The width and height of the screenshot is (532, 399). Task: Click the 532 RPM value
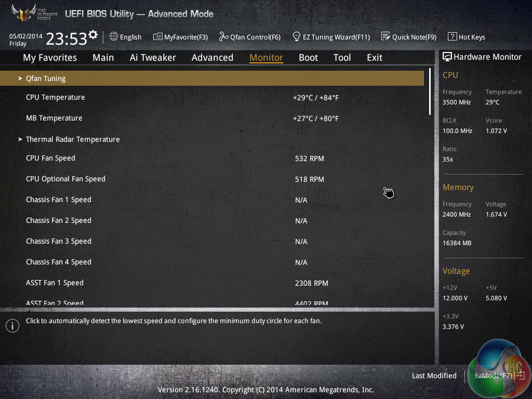tap(310, 158)
